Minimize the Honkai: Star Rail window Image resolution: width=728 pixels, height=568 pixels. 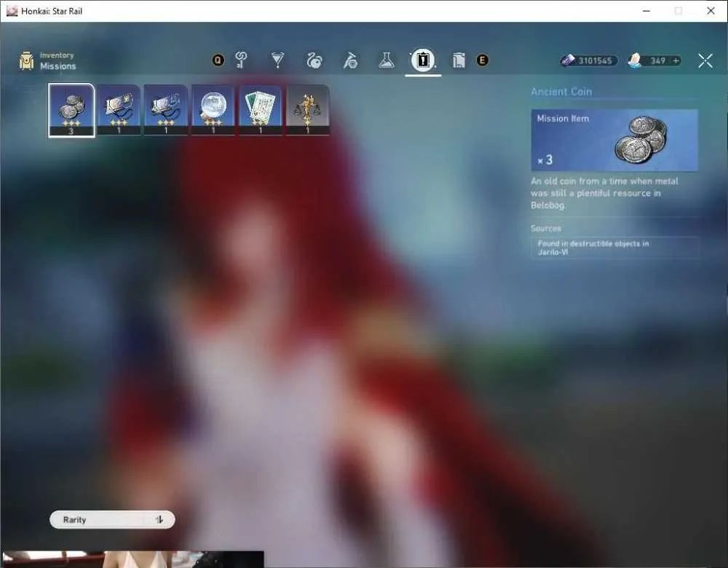click(646, 11)
